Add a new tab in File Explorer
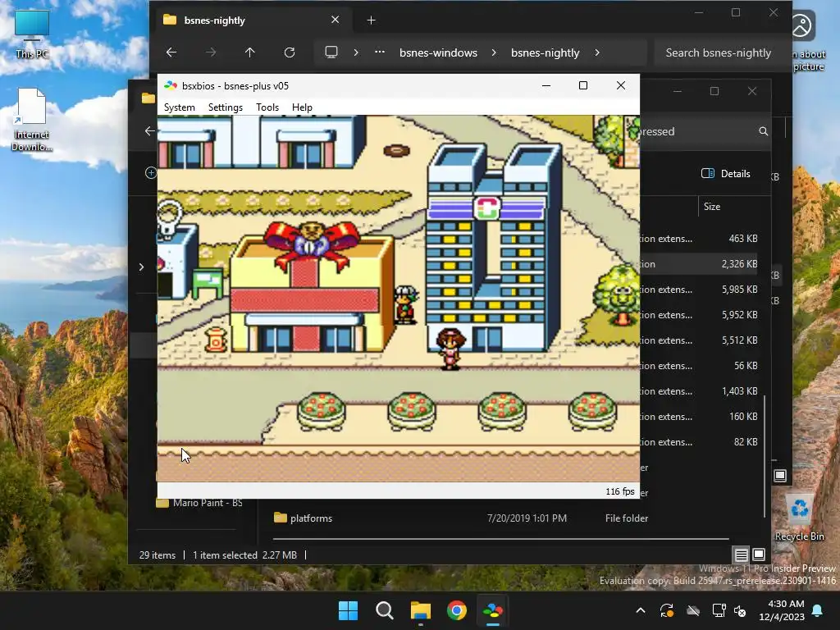Viewport: 840px width, 630px height. (372, 21)
